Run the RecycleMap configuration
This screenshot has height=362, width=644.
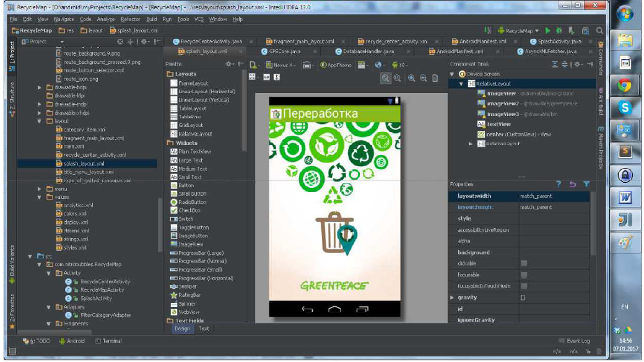pyautogui.click(x=547, y=30)
